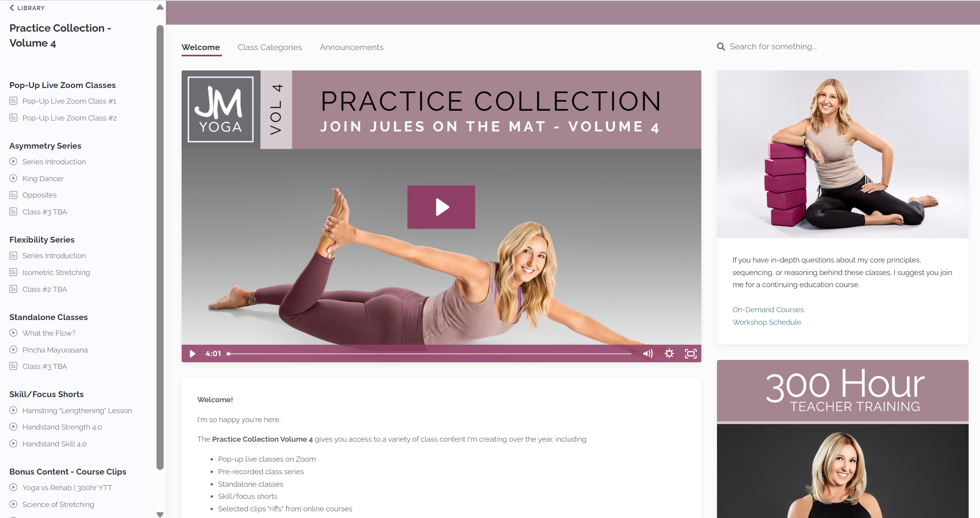Click small play button in video control bar
This screenshot has height=518, width=980.
[192, 354]
